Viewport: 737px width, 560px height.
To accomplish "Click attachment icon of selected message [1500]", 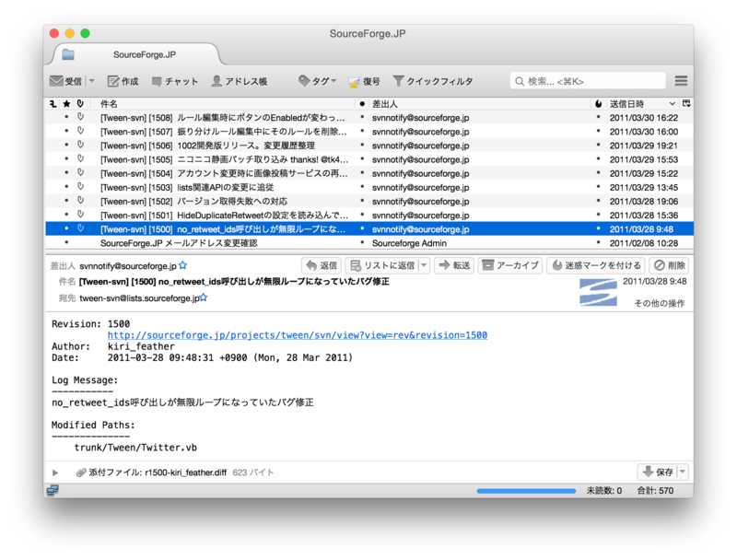I will (80, 228).
